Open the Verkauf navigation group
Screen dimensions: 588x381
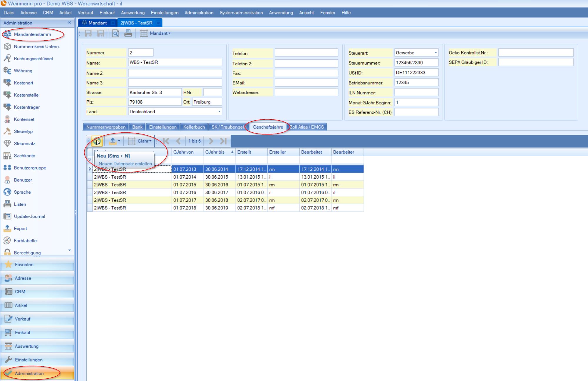(x=37, y=319)
